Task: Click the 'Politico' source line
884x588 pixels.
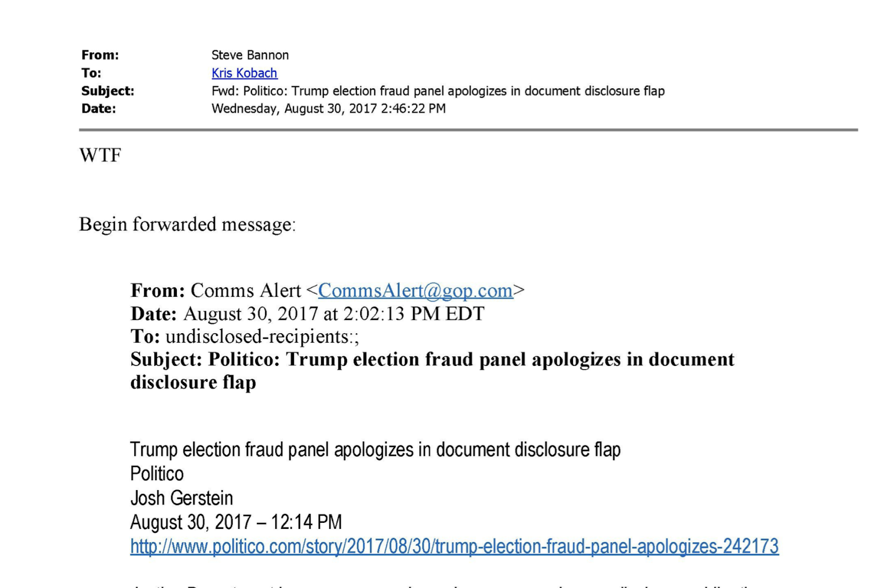Action: click(157, 474)
